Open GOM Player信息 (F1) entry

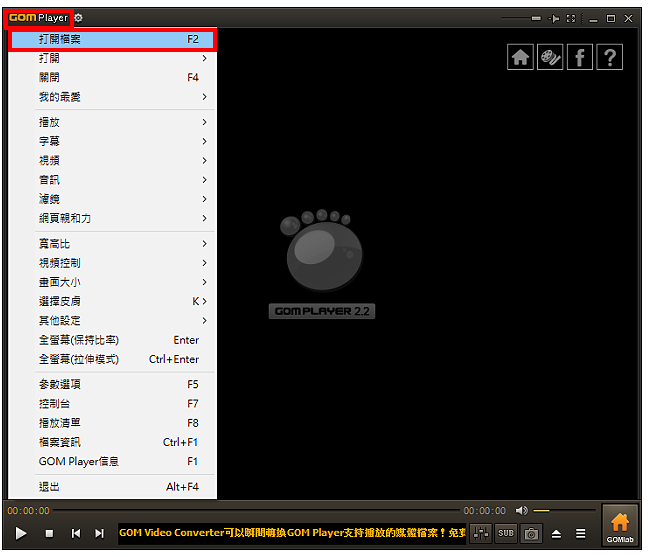(112, 461)
